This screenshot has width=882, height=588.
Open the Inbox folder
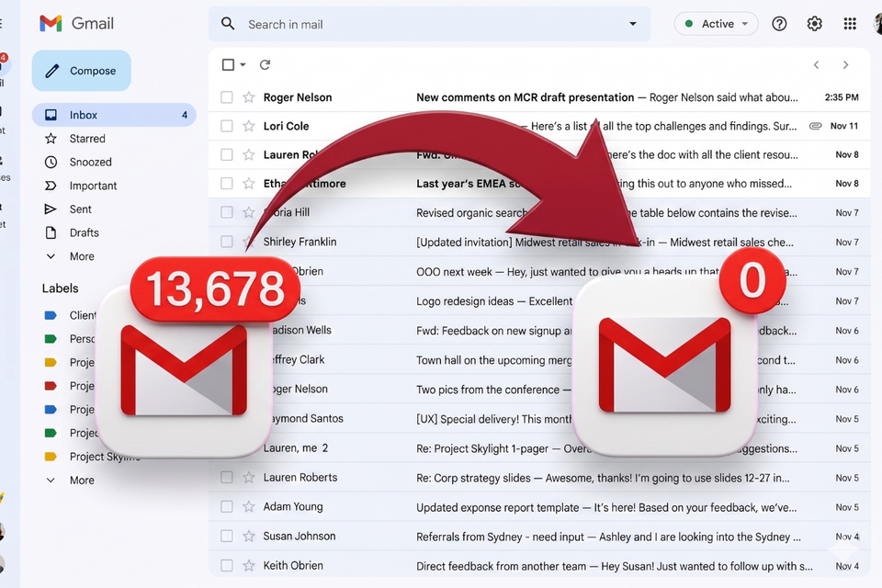pyautogui.click(x=114, y=115)
